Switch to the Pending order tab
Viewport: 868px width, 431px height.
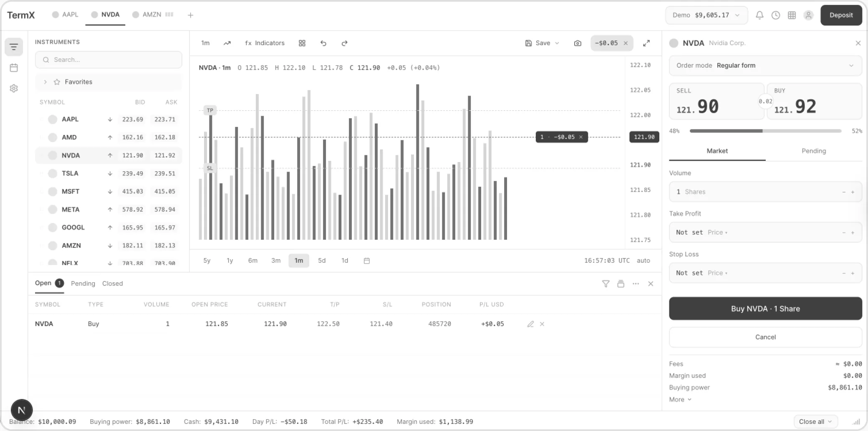tap(813, 151)
